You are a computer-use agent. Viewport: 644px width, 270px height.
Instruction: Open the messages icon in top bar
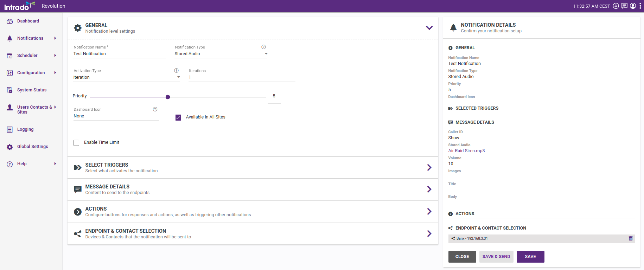click(624, 6)
